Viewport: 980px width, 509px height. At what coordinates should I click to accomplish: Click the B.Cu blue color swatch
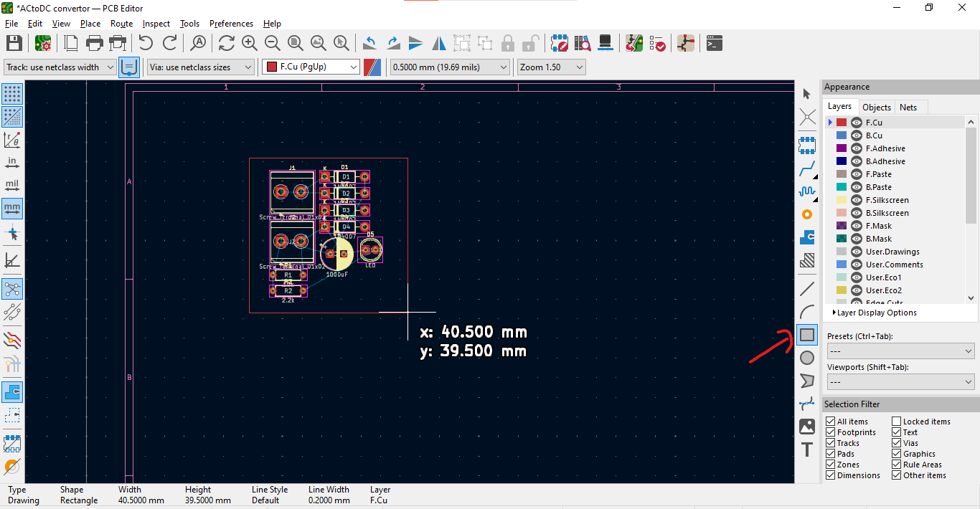coord(842,135)
